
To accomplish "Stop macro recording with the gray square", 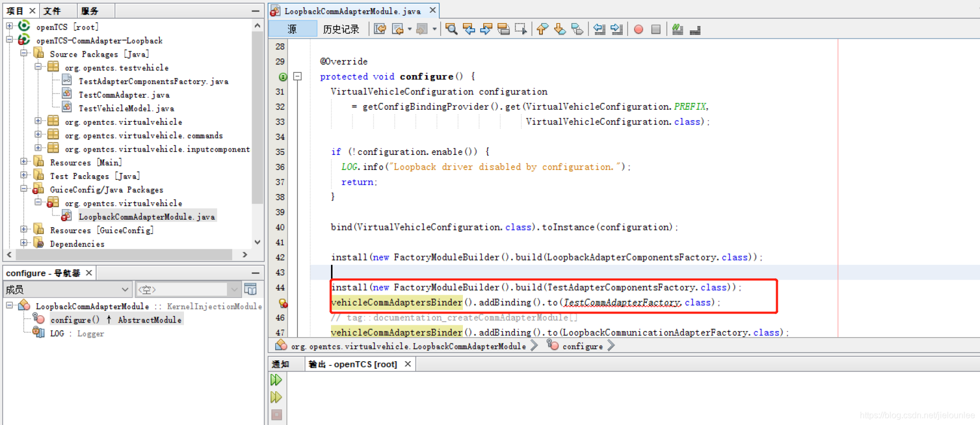I will pyautogui.click(x=655, y=29).
